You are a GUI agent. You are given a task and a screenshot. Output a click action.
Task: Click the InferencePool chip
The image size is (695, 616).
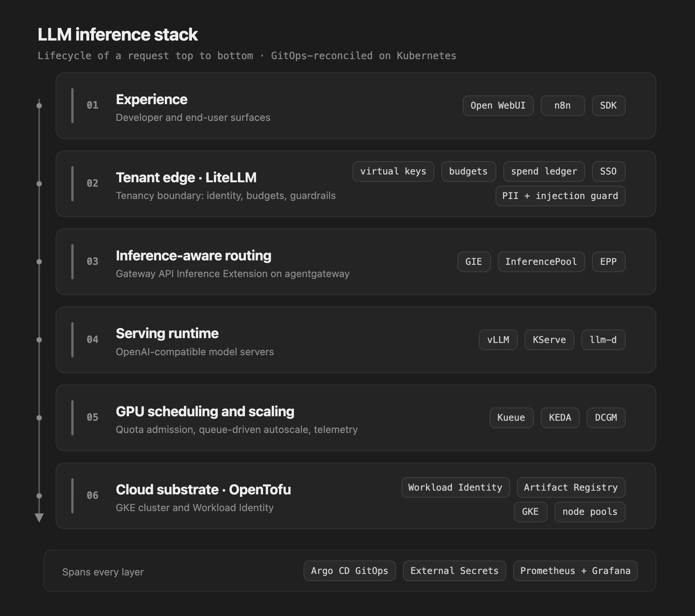pos(541,262)
